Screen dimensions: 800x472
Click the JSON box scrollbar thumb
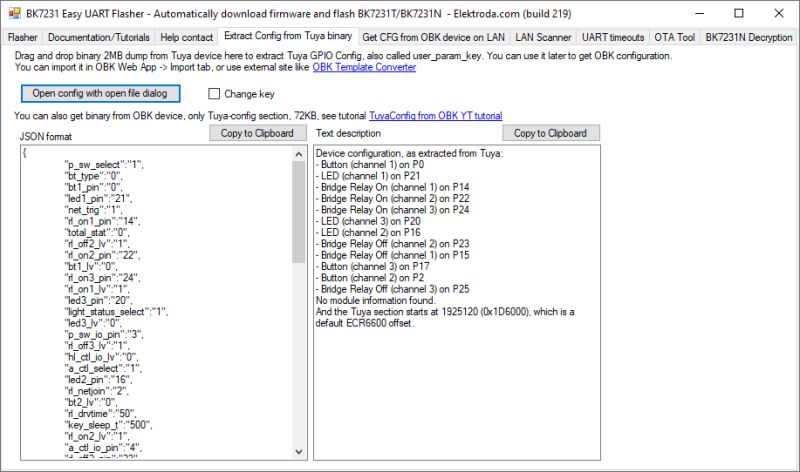tap(299, 212)
